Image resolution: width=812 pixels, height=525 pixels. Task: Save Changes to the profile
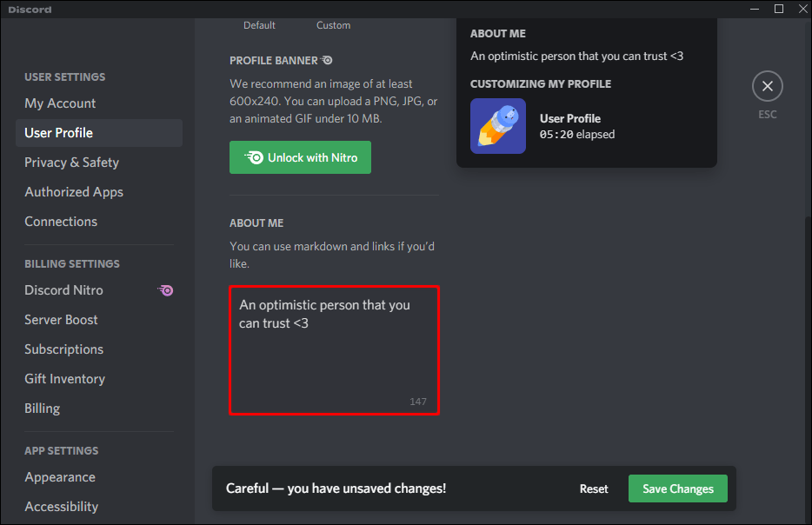click(x=677, y=488)
